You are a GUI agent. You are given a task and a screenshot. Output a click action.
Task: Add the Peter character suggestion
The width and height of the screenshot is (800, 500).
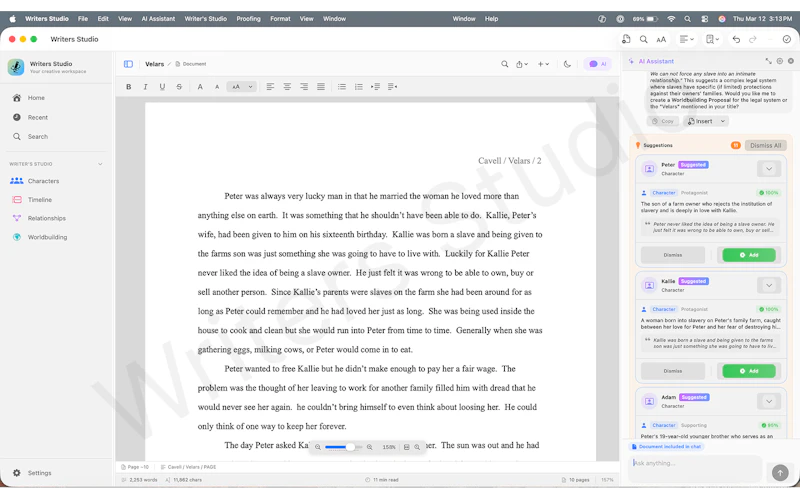(748, 255)
